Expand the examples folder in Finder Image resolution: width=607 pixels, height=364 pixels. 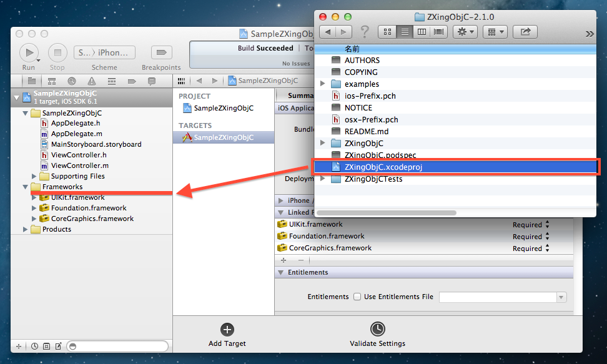[x=322, y=84]
